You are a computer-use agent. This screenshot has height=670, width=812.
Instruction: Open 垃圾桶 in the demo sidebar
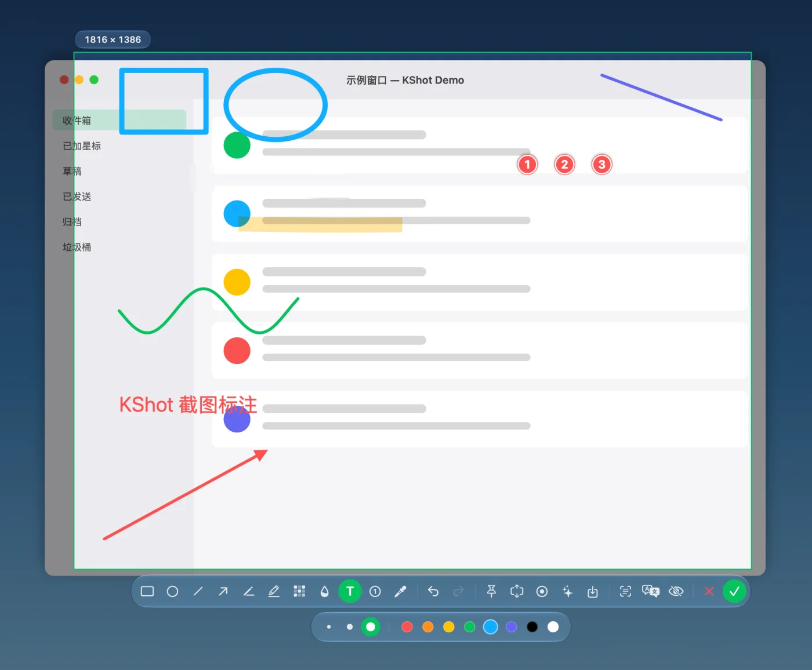[x=77, y=247]
